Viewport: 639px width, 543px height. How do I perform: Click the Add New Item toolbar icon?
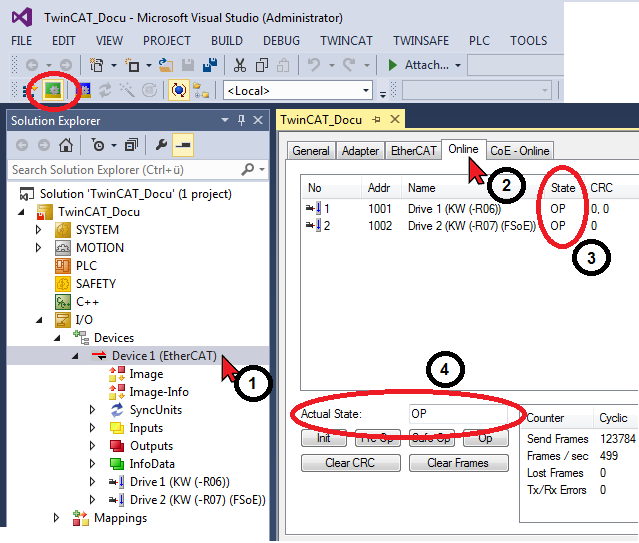click(x=133, y=65)
